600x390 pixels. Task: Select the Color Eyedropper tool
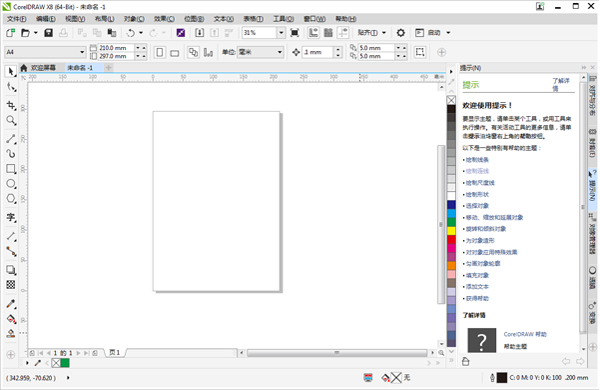coord(11,304)
